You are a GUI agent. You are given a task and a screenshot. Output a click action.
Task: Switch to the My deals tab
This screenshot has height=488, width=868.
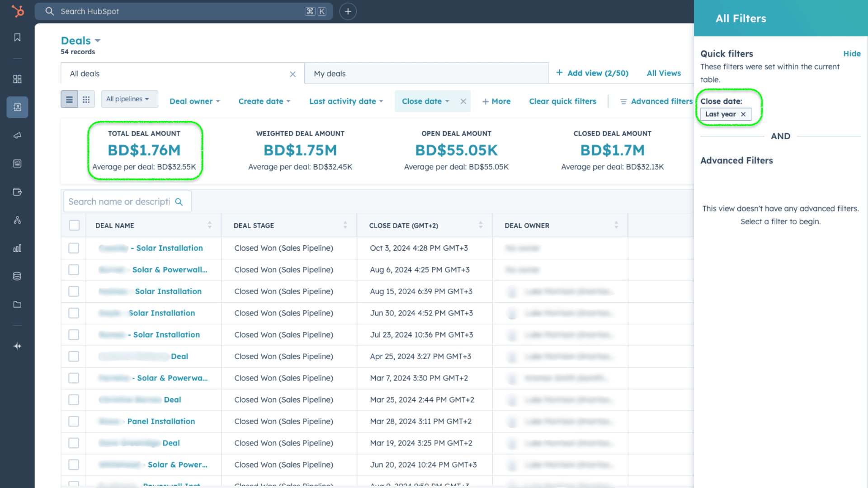pyautogui.click(x=426, y=74)
